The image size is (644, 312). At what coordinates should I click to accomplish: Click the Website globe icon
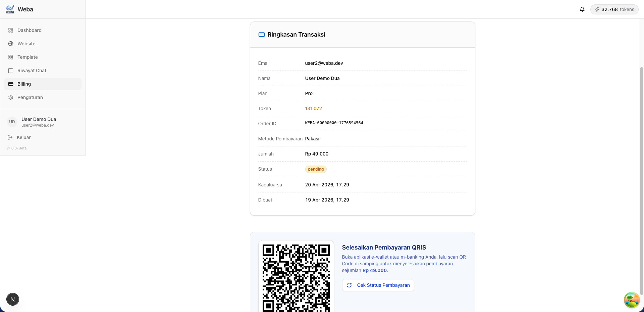pos(11,44)
